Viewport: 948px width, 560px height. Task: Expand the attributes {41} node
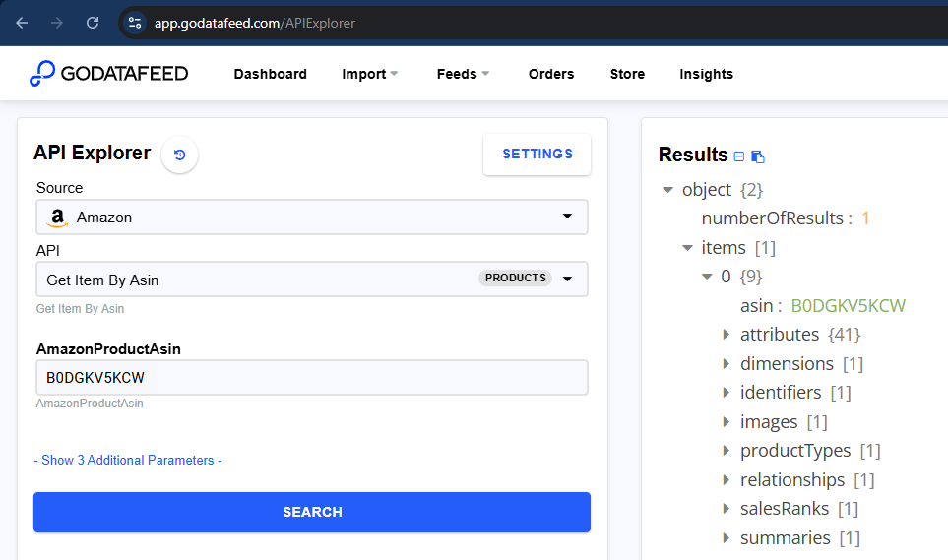727,335
